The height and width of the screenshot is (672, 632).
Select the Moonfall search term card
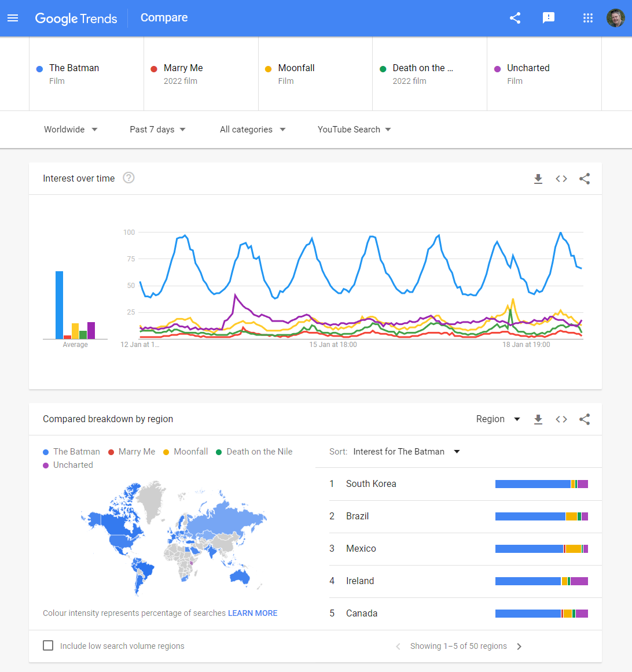click(x=315, y=73)
